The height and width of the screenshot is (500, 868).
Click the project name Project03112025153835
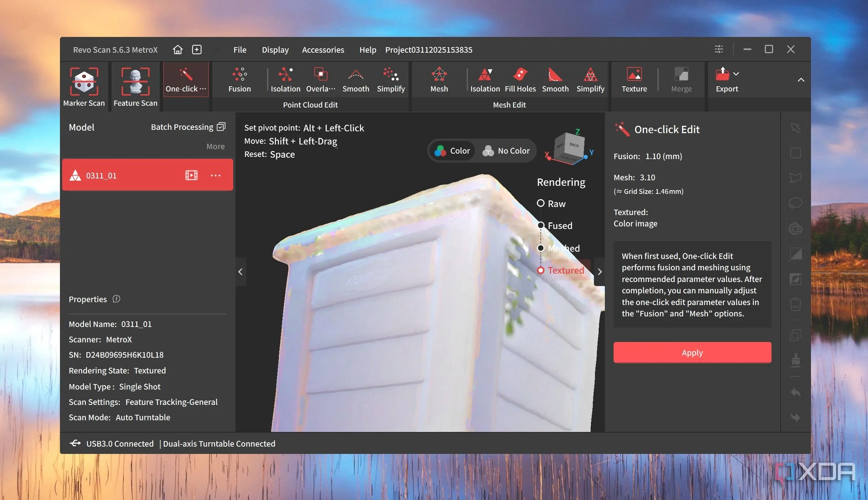click(429, 50)
